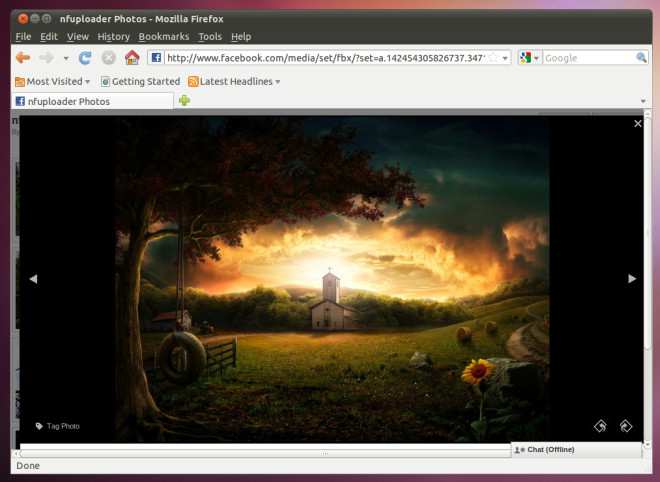The width and height of the screenshot is (660, 482).
Task: Click the greyed Forward arrow button
Action: [46, 57]
